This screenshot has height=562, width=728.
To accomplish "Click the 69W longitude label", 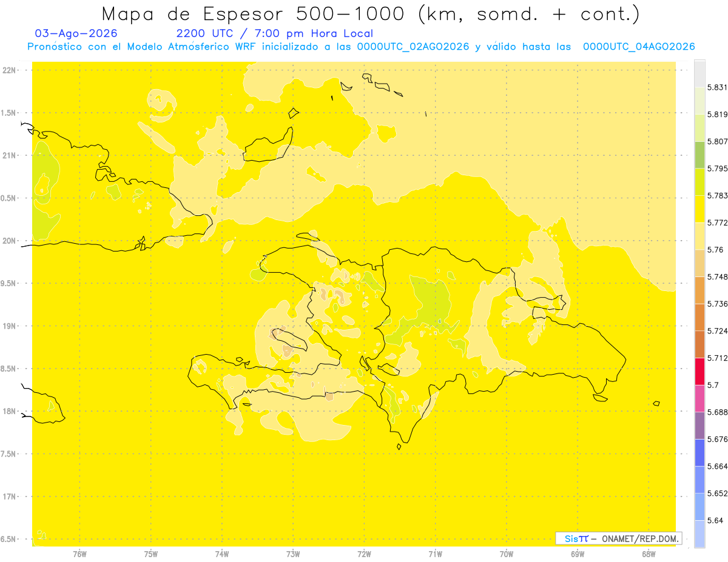I will tap(578, 554).
